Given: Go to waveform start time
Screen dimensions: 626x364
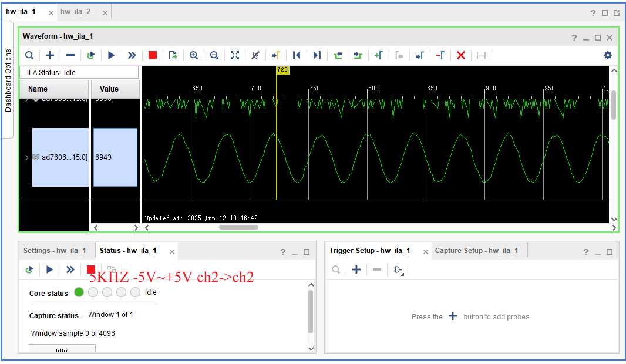Looking at the screenshot, I should tap(297, 55).
